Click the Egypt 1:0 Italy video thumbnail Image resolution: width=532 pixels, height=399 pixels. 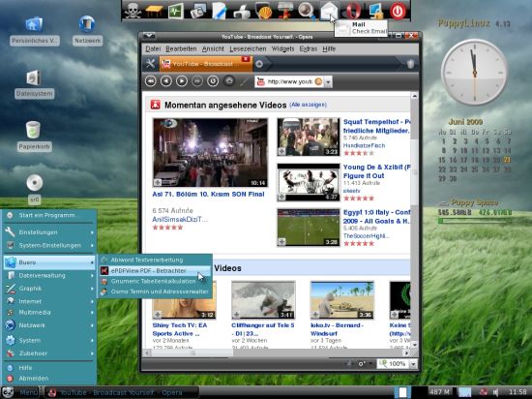click(308, 228)
